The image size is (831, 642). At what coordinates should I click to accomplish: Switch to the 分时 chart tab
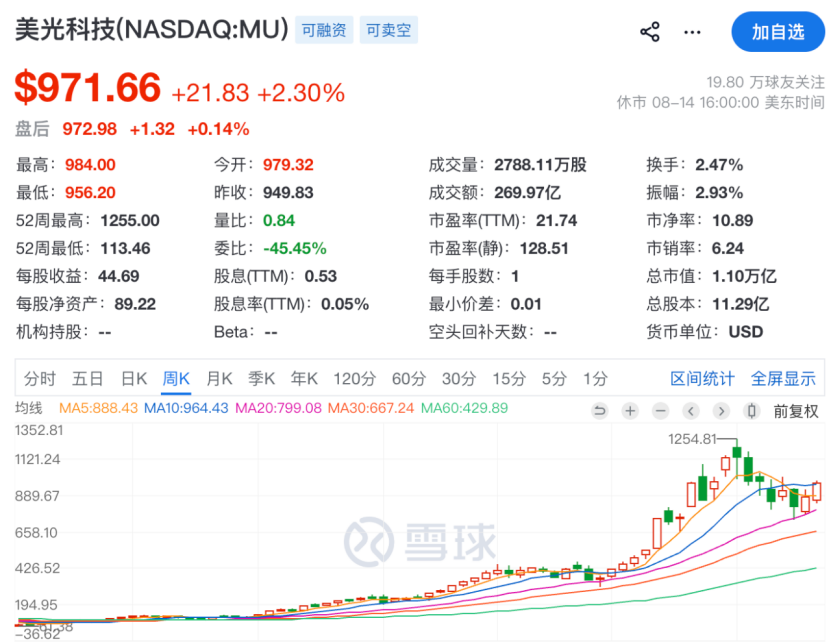tap(39, 379)
